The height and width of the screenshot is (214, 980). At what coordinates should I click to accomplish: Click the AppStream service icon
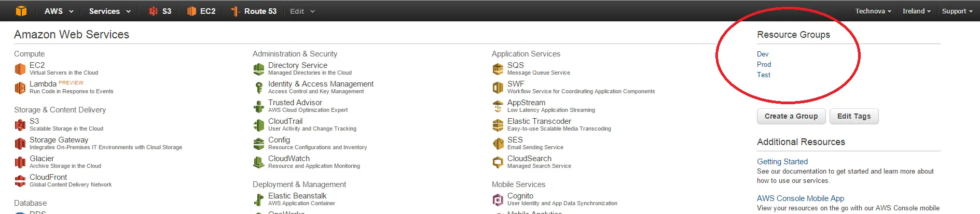point(498,106)
